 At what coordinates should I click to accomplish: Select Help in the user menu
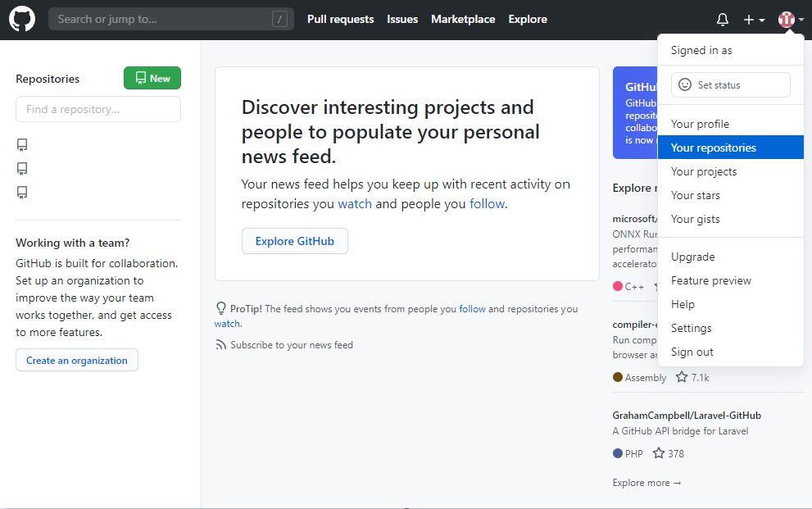(x=731, y=304)
